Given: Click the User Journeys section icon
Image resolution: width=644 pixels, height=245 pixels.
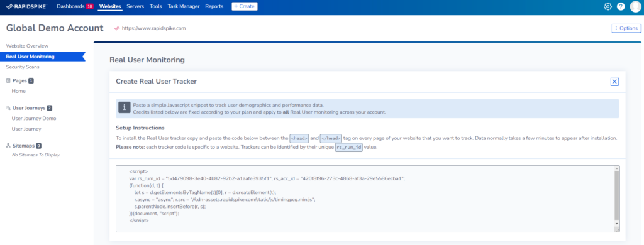Looking at the screenshot, I should coord(8,108).
